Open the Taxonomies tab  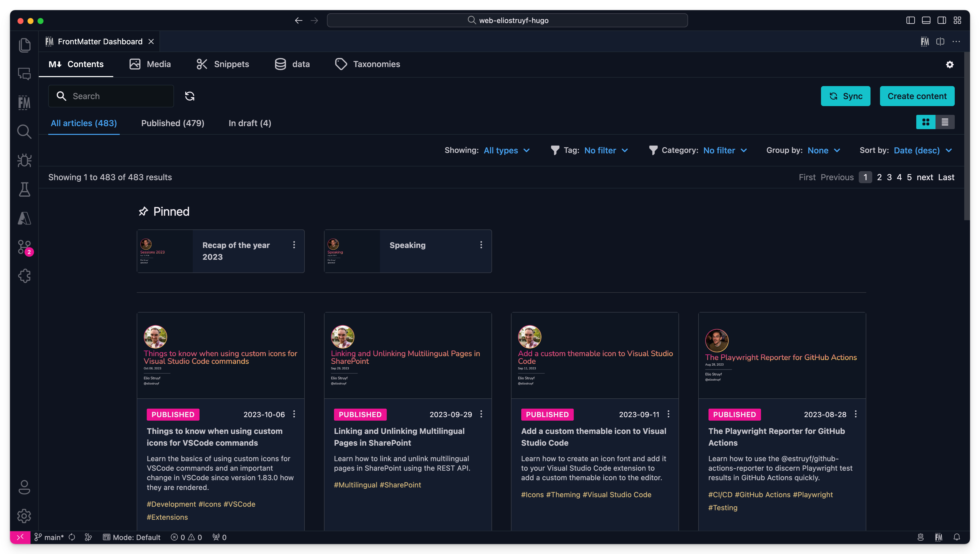click(367, 64)
